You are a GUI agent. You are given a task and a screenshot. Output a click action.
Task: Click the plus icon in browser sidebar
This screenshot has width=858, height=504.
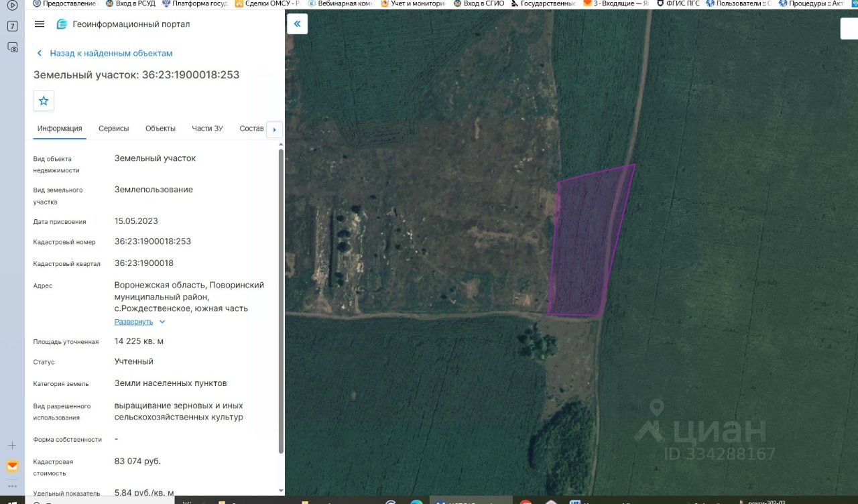point(12,446)
